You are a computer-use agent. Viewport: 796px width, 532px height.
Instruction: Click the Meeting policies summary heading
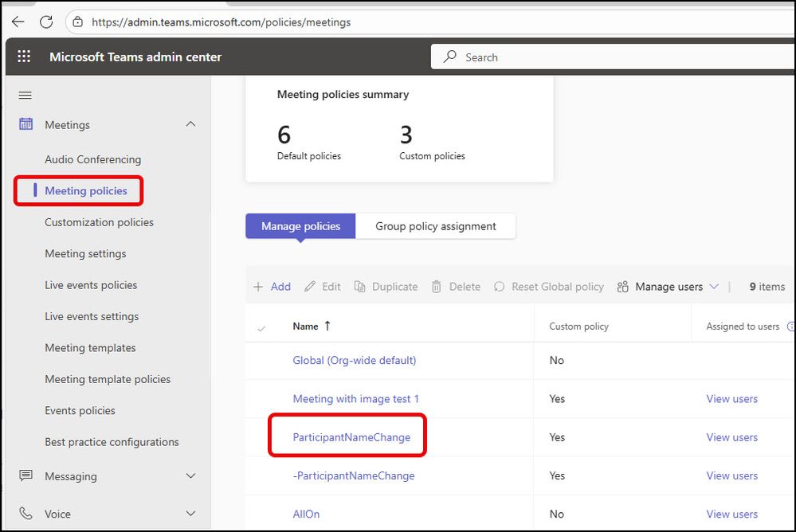343,95
